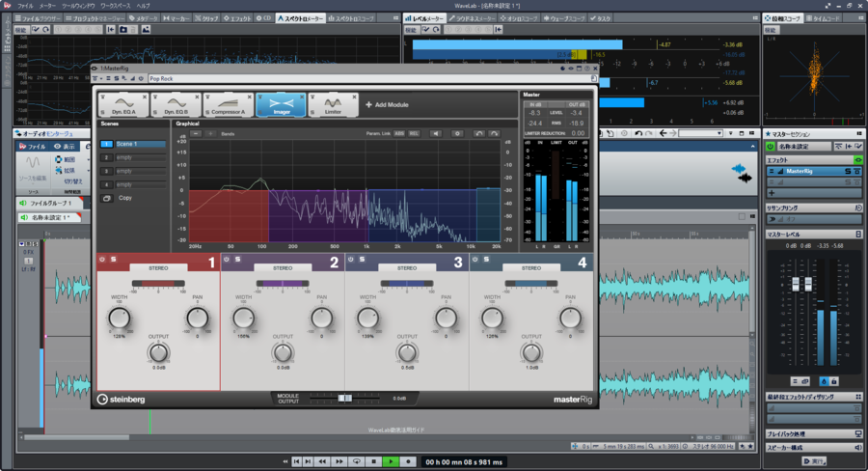Solo Imager band 1

114,260
